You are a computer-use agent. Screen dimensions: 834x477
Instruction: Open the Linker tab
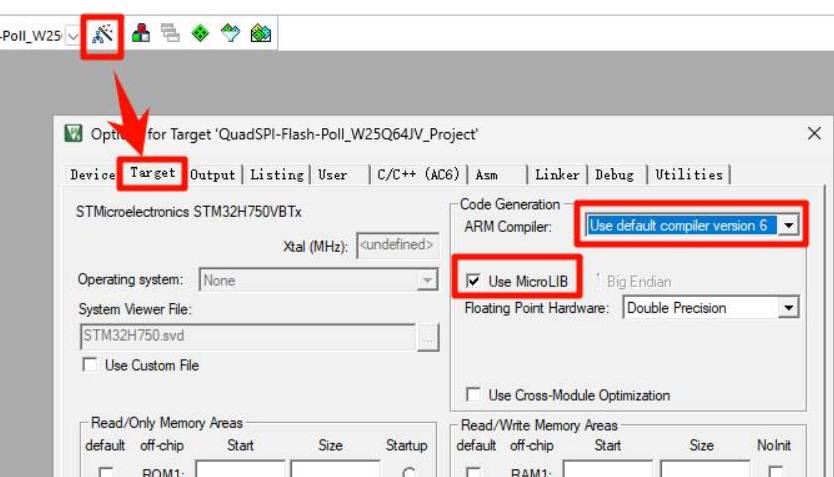tap(557, 175)
